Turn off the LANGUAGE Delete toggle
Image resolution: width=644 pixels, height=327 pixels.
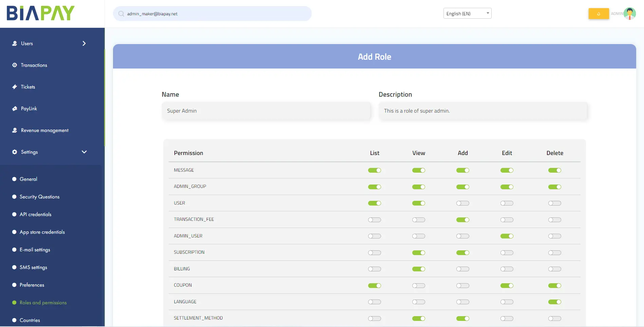pyautogui.click(x=555, y=302)
